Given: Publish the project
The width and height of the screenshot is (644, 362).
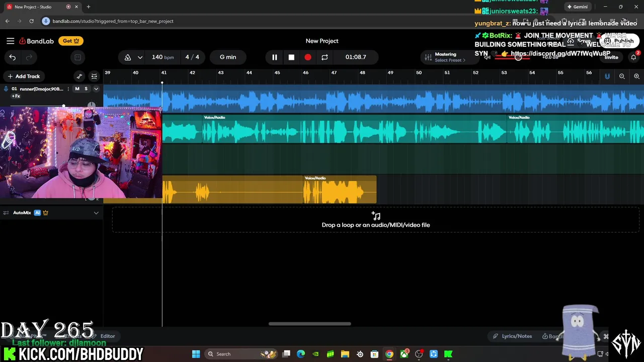Looking at the screenshot, I should (x=619, y=41).
